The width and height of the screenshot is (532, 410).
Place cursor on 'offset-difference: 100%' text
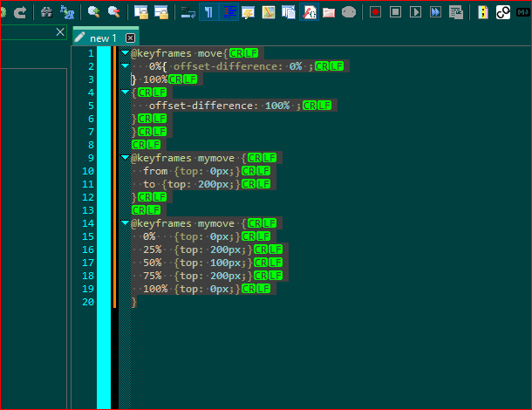point(220,106)
